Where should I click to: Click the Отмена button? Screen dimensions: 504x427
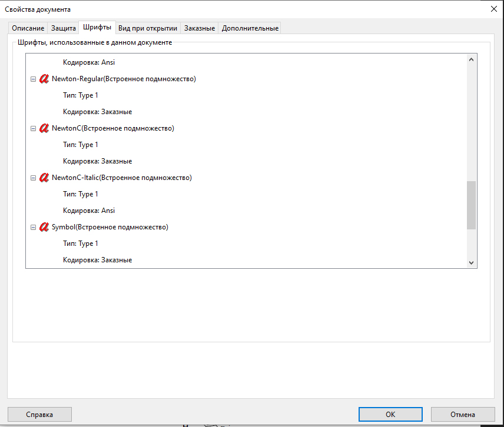[463, 415]
